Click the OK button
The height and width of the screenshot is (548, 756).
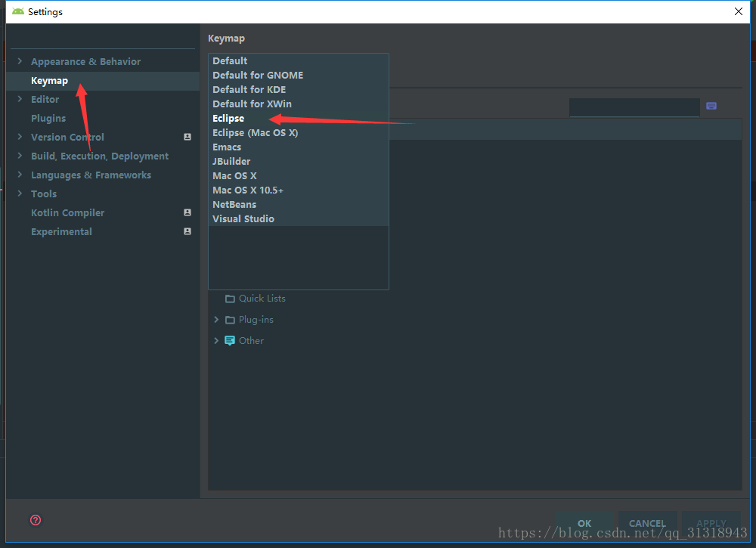point(584,523)
